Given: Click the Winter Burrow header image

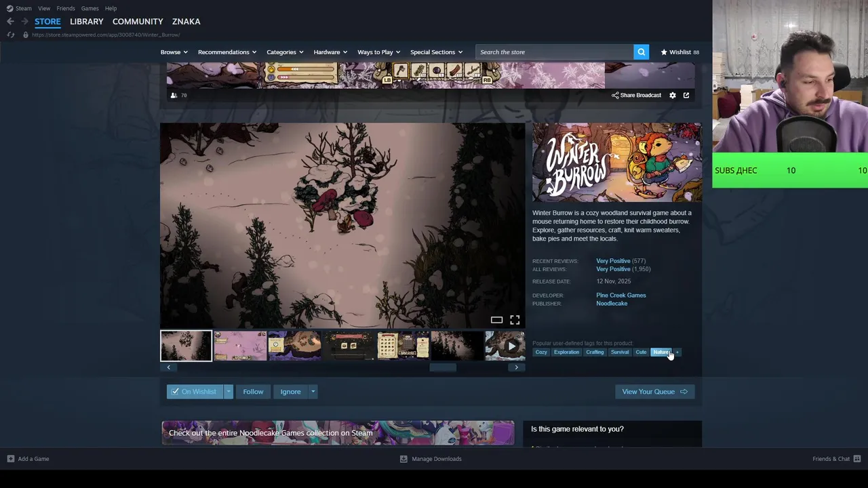Looking at the screenshot, I should (617, 163).
